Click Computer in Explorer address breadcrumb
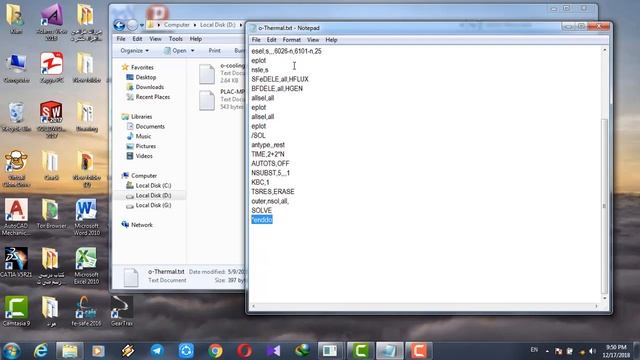Viewport: 640px width, 360px height. click(177, 25)
